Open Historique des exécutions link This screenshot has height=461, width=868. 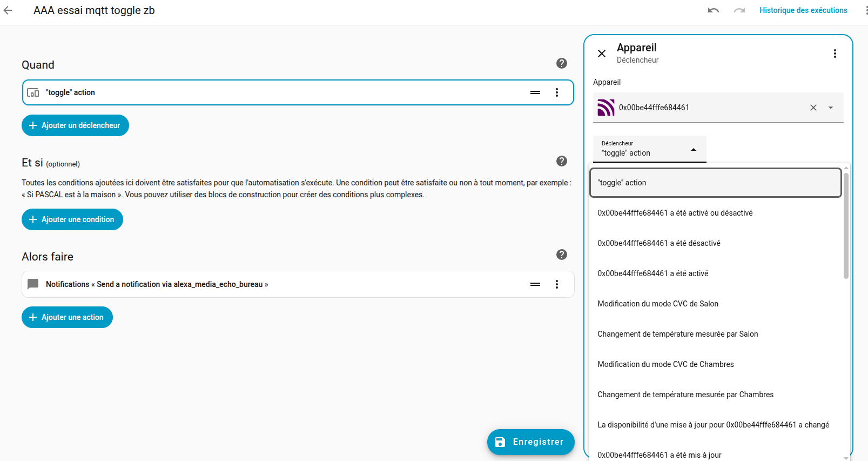(803, 10)
